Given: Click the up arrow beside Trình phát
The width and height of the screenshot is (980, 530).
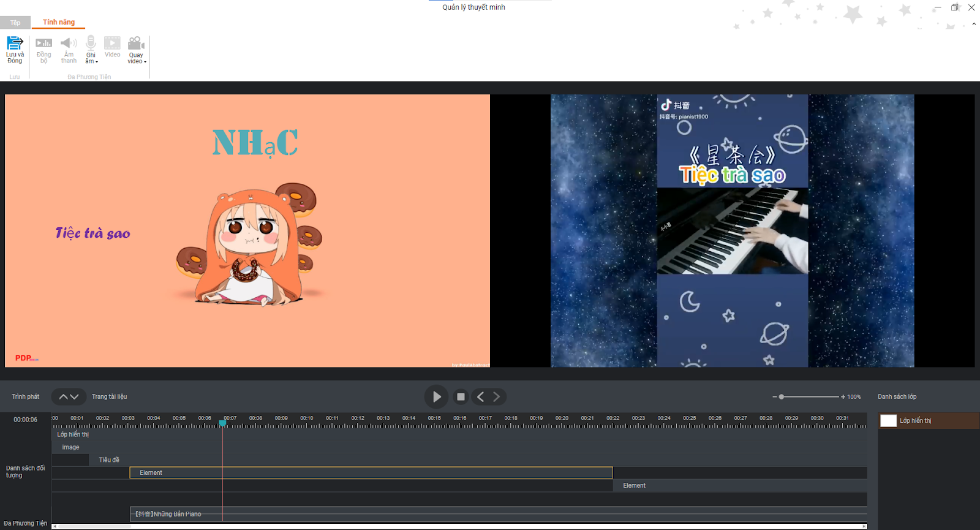Looking at the screenshot, I should [63, 397].
